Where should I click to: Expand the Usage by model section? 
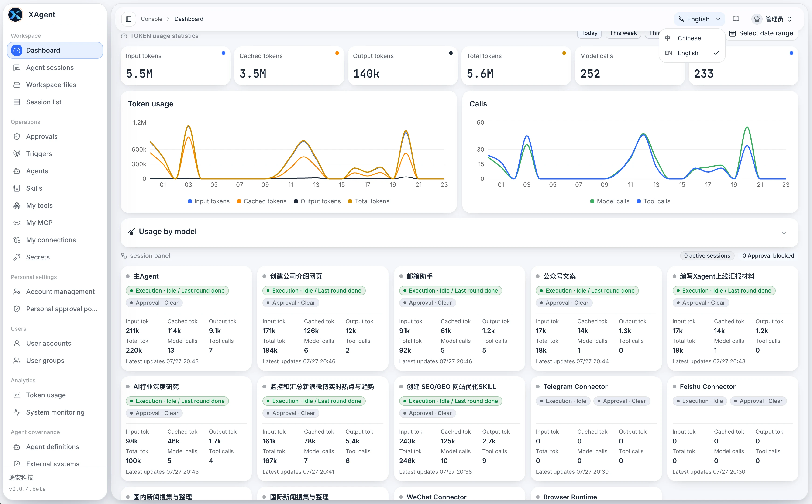pos(784,233)
